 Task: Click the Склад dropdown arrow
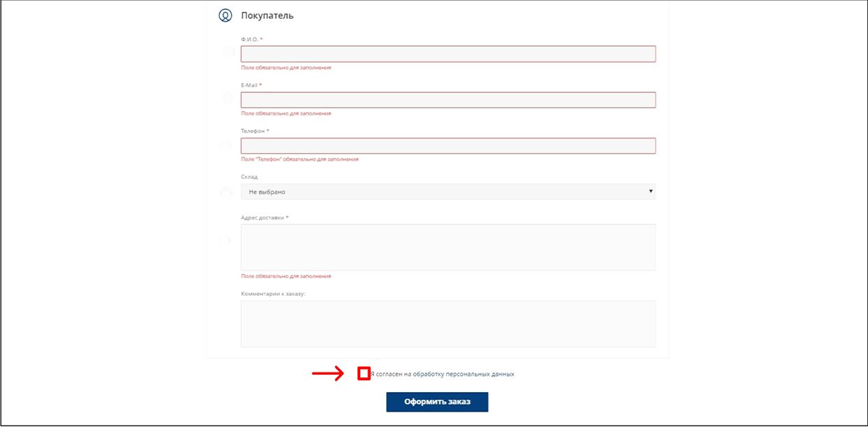(x=650, y=191)
